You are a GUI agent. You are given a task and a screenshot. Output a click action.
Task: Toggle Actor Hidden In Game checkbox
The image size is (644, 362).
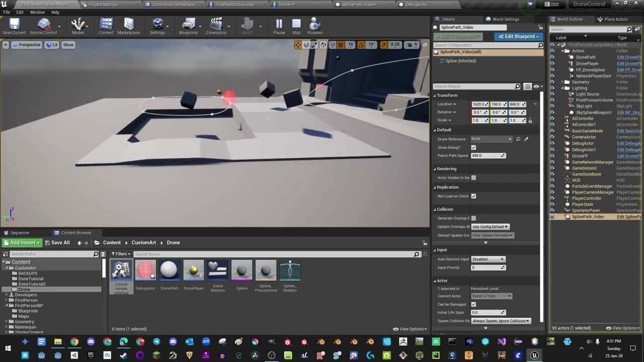coord(473,177)
